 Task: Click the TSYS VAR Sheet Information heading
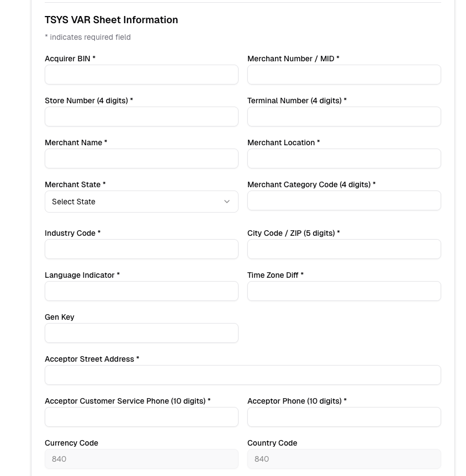point(111,20)
